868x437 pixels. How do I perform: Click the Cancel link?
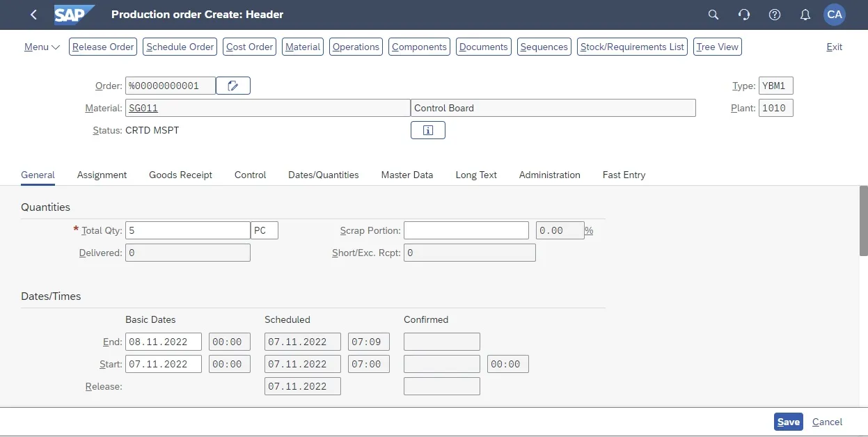(x=827, y=422)
